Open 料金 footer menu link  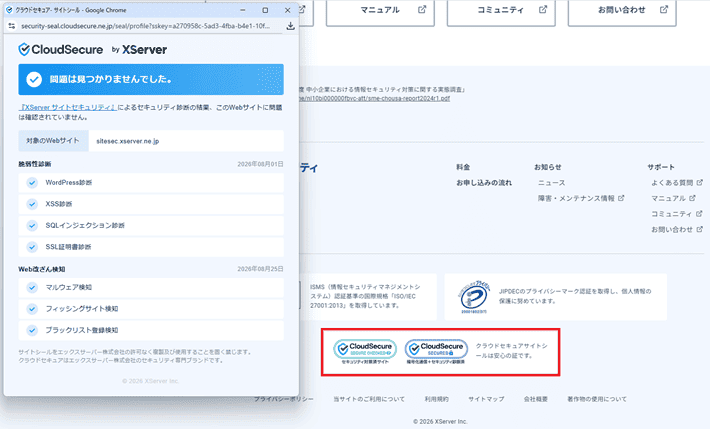tap(463, 167)
